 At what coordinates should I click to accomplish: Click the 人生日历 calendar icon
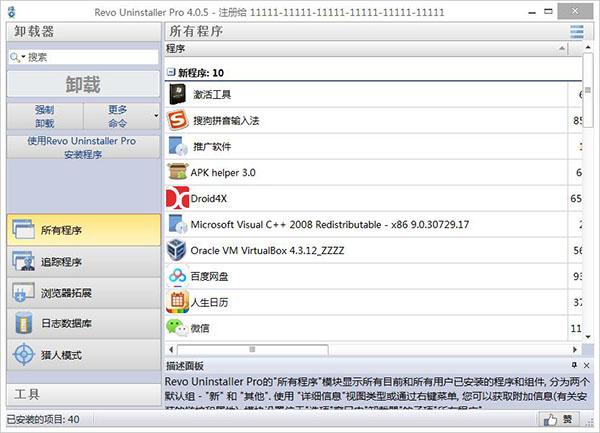tap(177, 301)
